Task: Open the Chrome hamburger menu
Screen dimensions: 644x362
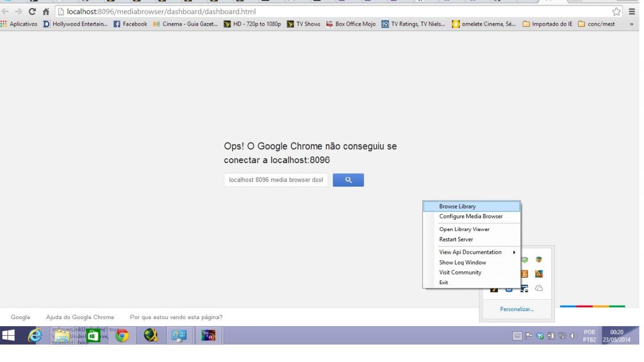Action: 632,12
